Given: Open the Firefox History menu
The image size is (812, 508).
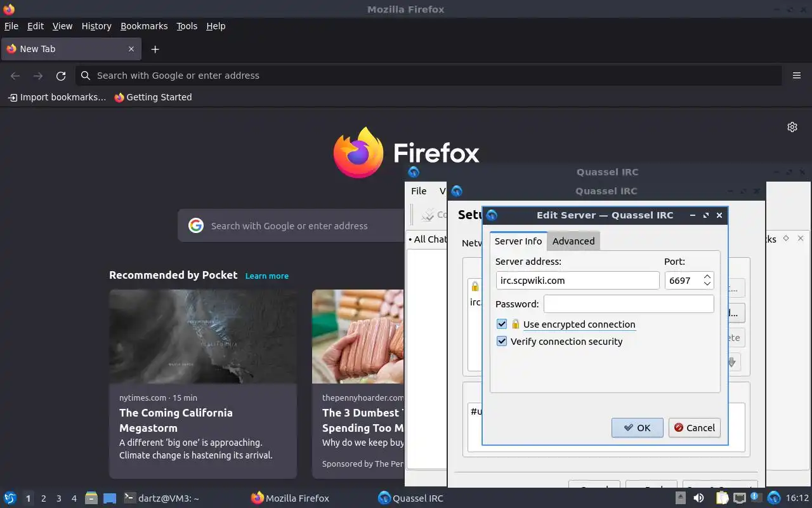Looking at the screenshot, I should [x=96, y=26].
